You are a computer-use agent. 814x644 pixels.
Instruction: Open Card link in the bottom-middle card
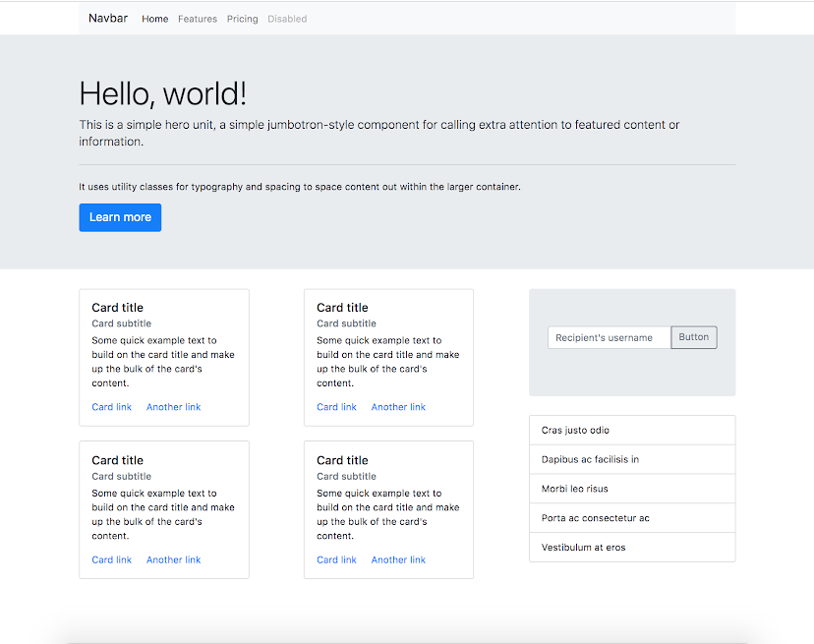[x=336, y=558]
